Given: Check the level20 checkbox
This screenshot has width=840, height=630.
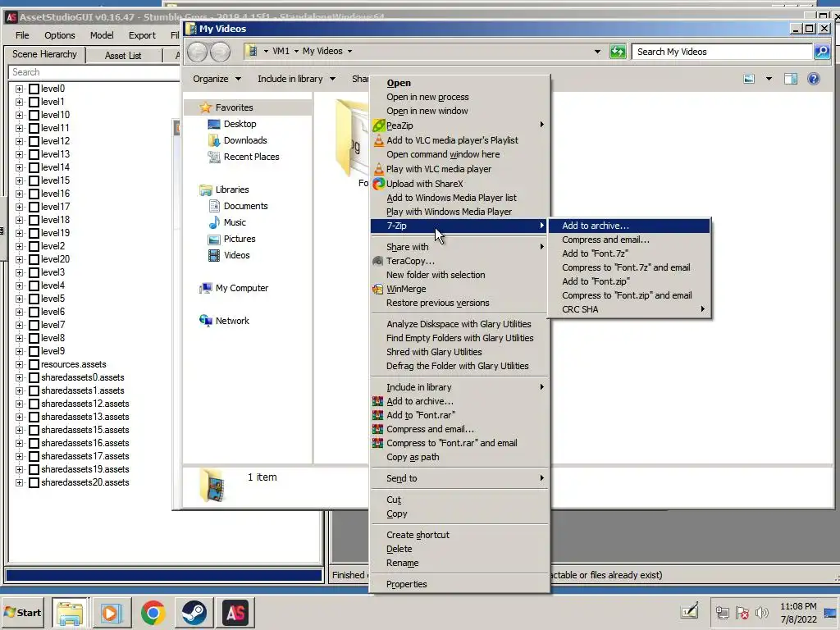Looking at the screenshot, I should click(x=34, y=259).
